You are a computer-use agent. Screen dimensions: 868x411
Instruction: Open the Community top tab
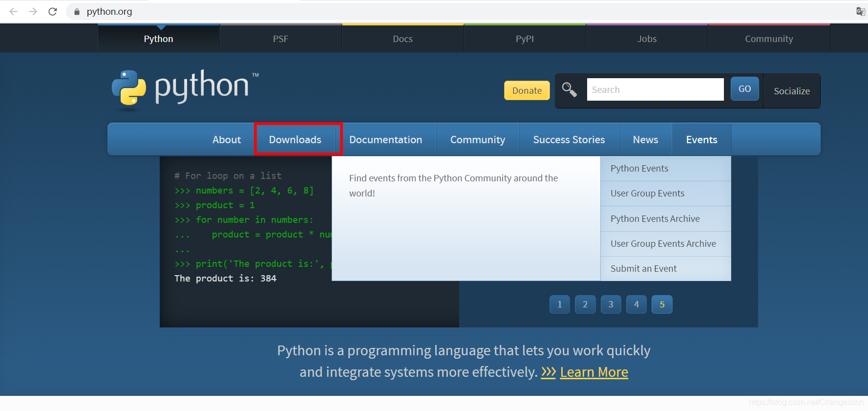[x=769, y=39]
